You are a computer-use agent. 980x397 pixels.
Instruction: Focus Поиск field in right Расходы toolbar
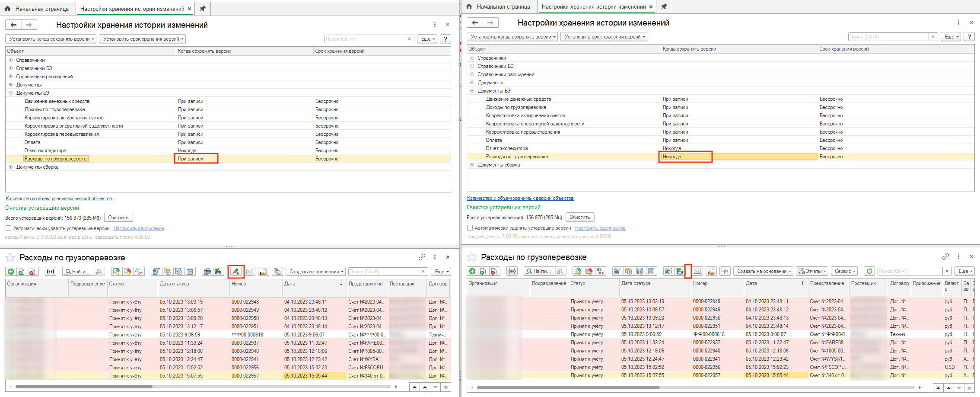point(910,271)
